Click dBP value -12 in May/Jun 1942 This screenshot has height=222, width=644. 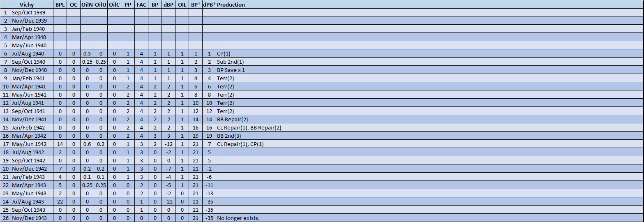point(169,144)
